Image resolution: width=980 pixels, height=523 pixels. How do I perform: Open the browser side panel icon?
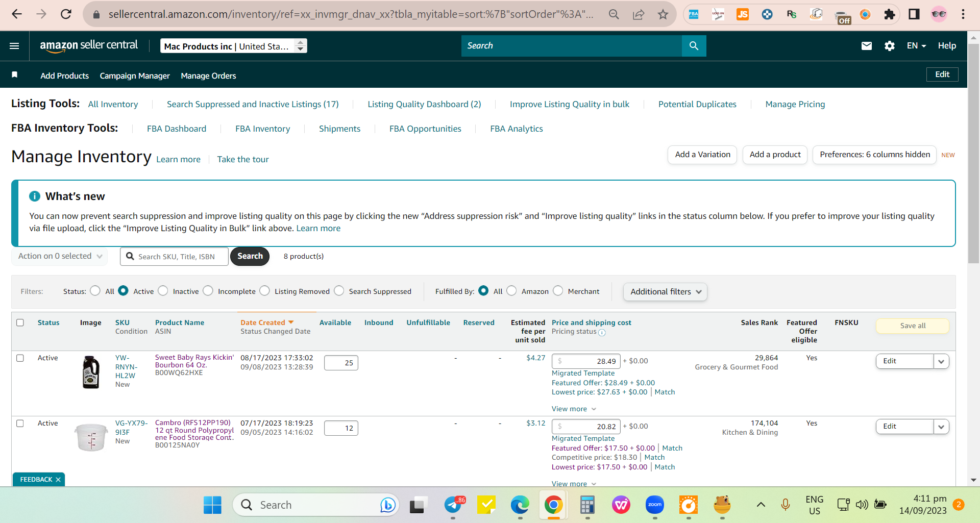(x=914, y=14)
